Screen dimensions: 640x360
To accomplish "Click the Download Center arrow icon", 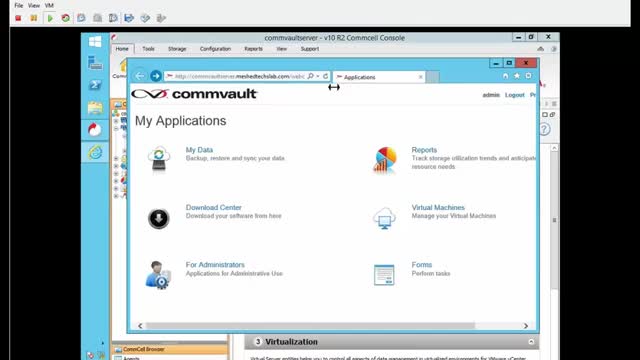I will click(x=159, y=218).
